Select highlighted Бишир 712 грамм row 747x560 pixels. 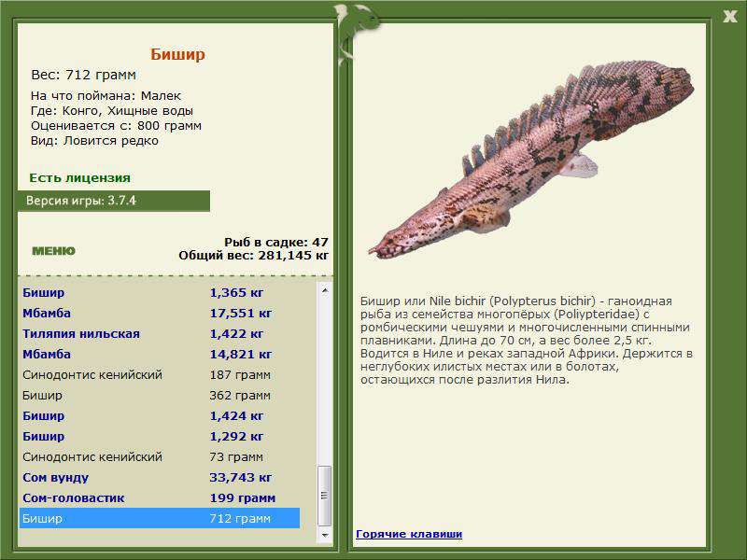[159, 518]
